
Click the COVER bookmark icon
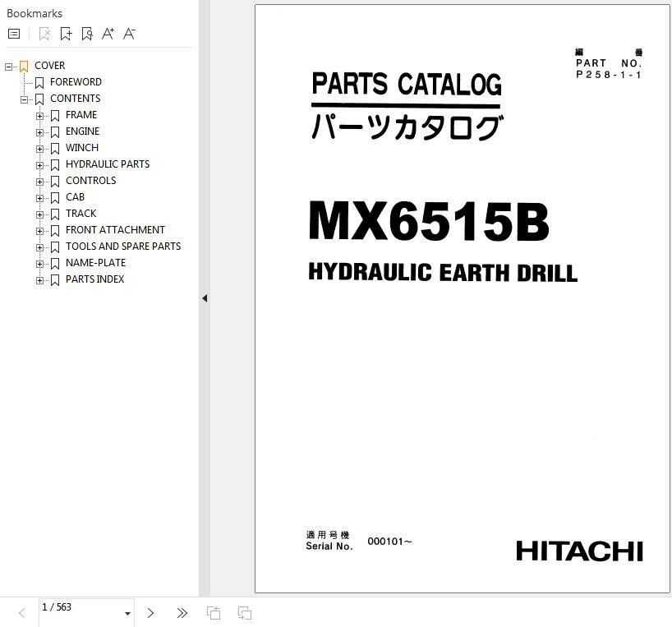pyautogui.click(x=24, y=66)
